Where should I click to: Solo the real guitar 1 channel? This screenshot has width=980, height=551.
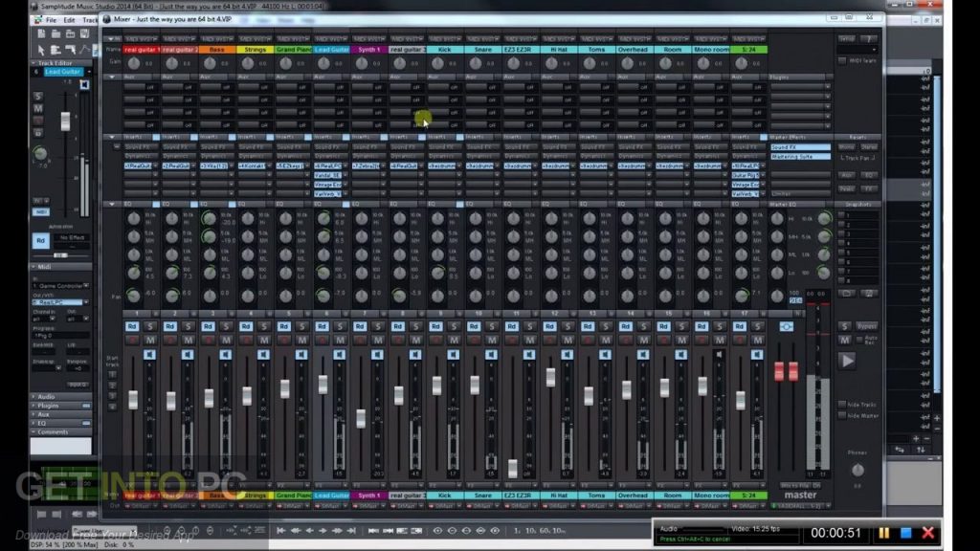(150, 326)
